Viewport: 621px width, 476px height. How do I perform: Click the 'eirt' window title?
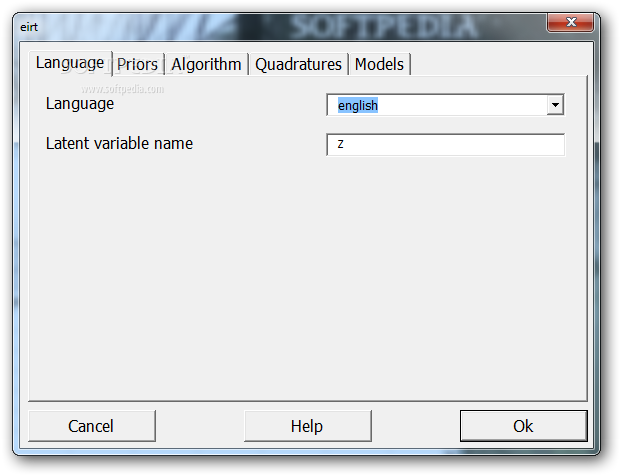(29, 27)
